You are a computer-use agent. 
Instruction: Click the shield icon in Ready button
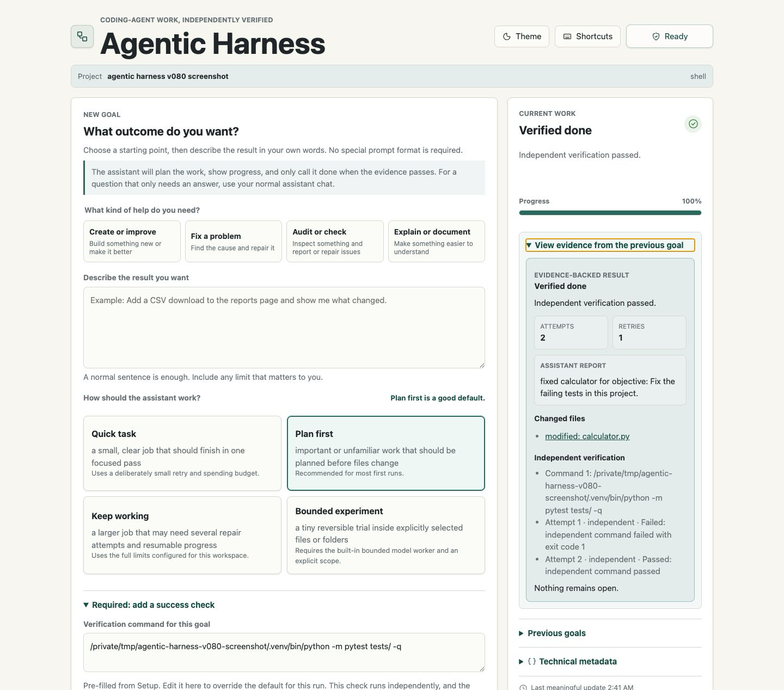[656, 36]
